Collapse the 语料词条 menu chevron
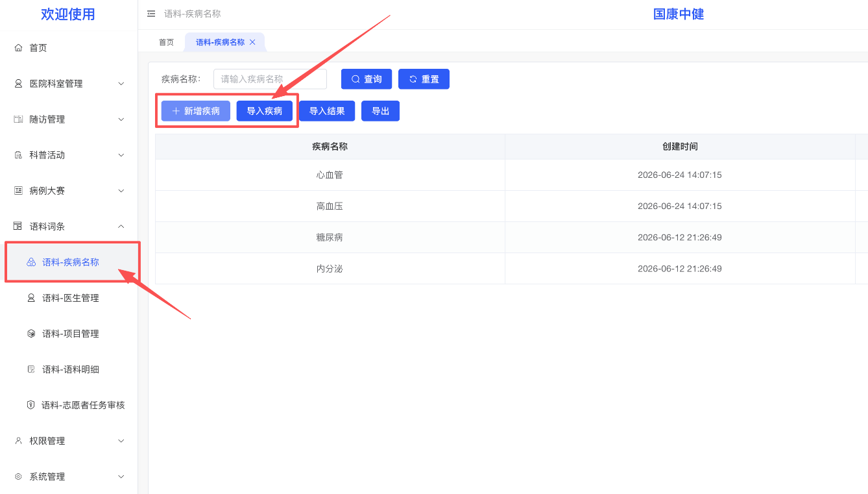868x494 pixels. click(x=121, y=227)
